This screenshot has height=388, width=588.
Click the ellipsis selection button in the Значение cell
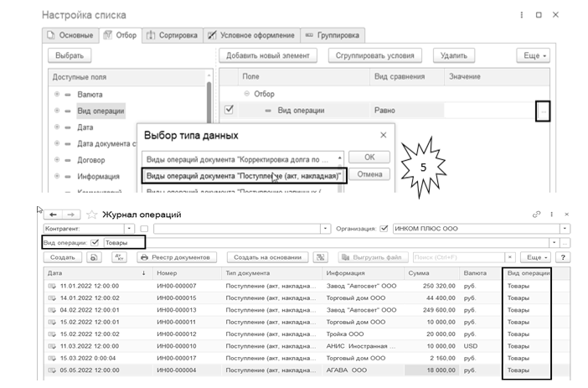point(544,111)
